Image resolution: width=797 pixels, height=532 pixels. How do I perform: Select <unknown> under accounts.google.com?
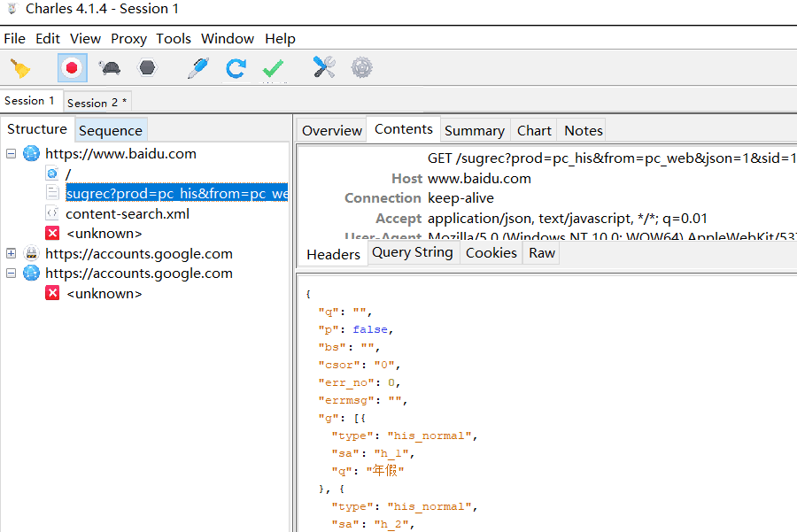click(104, 294)
